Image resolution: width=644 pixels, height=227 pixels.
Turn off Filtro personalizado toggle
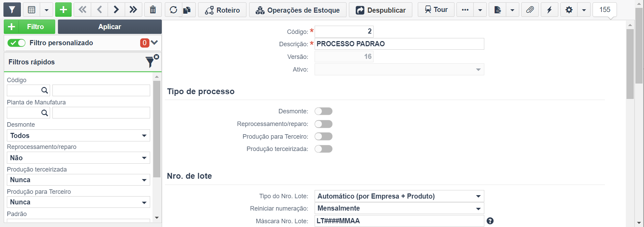pyautogui.click(x=16, y=43)
